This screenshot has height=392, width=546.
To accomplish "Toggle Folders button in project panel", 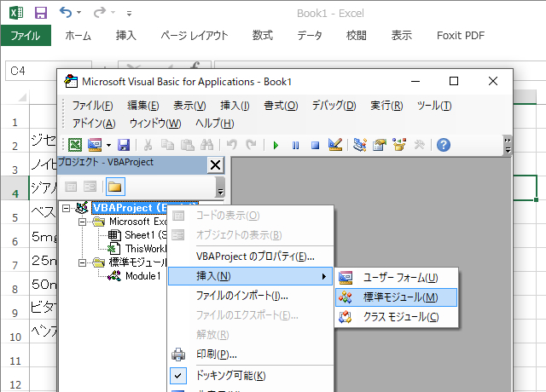I will pyautogui.click(x=114, y=186).
